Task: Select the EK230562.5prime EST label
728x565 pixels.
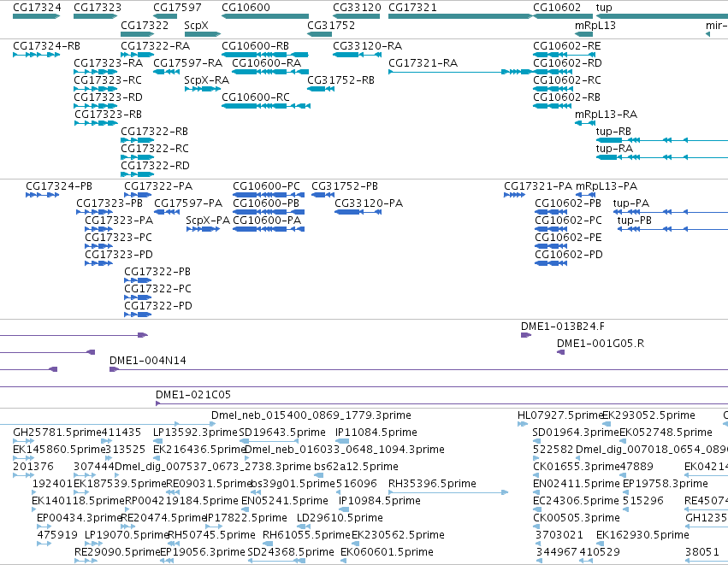Action: coord(398,535)
